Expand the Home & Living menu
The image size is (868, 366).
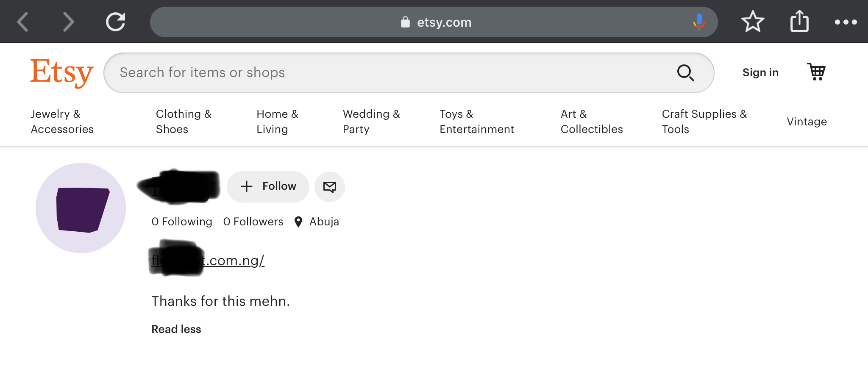(278, 122)
